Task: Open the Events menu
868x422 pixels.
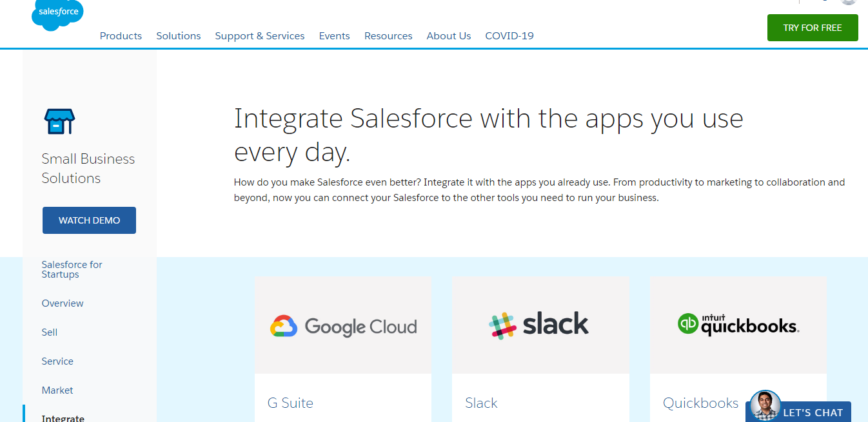Action: [335, 36]
